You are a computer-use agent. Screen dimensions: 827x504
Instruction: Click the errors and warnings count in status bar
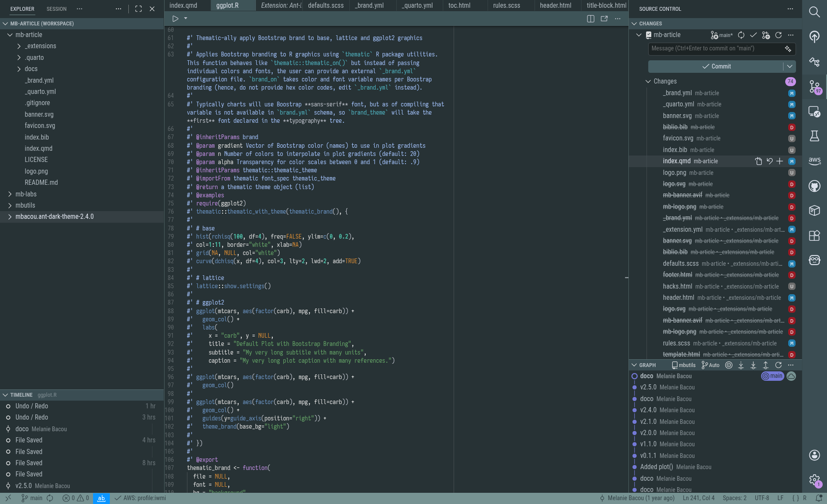76,498
